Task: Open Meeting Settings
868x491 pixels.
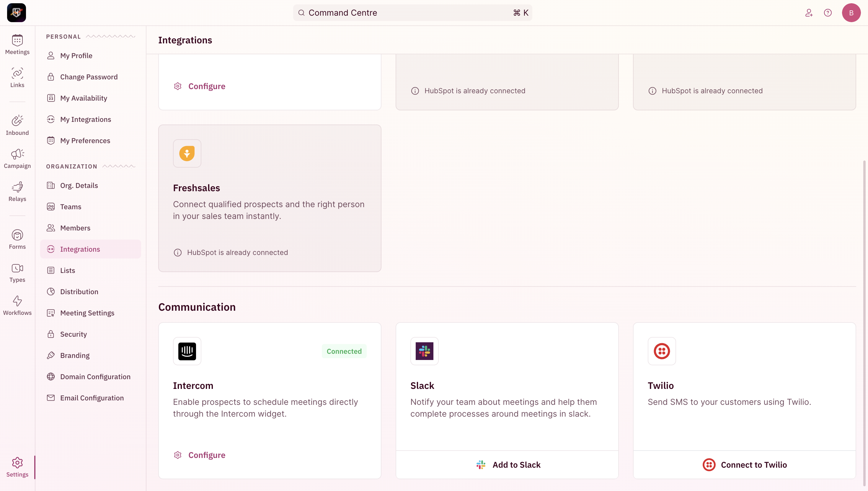Action: 90,313
